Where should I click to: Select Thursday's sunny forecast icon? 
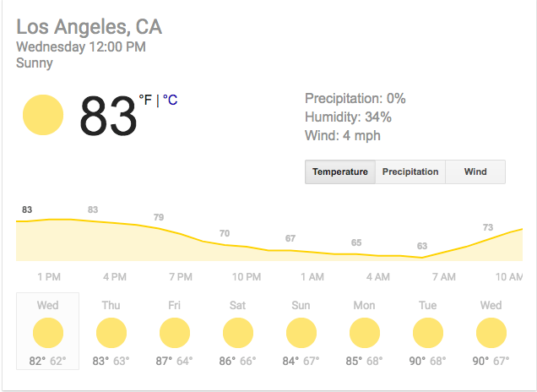111,333
